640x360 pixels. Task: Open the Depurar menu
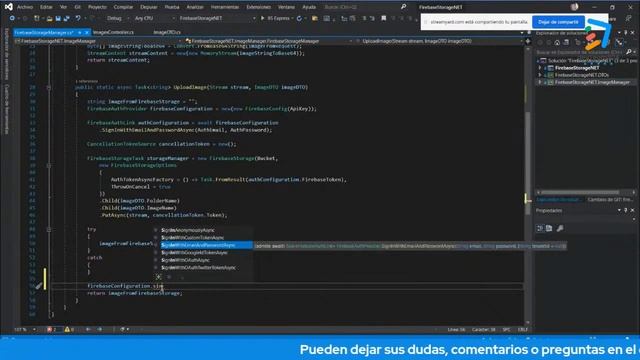tap(149, 7)
